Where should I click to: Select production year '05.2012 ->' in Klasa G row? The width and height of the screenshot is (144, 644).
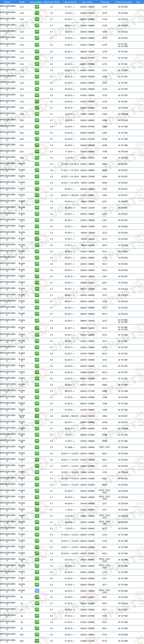click(x=70, y=385)
